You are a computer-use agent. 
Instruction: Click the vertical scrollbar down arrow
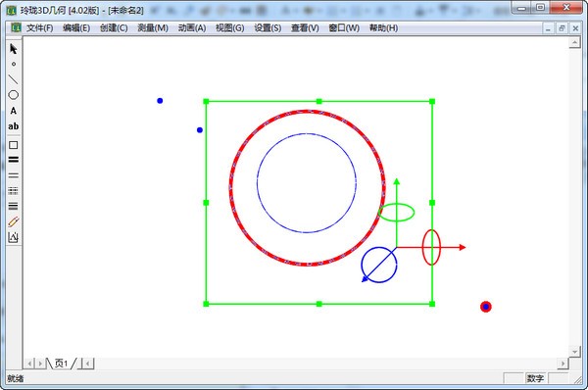click(575, 352)
